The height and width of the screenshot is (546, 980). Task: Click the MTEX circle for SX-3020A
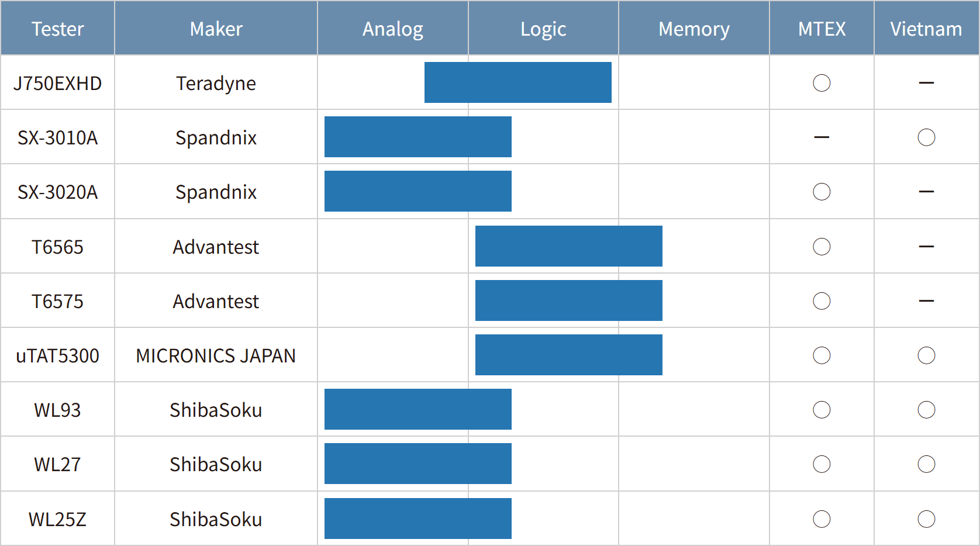[x=822, y=192]
